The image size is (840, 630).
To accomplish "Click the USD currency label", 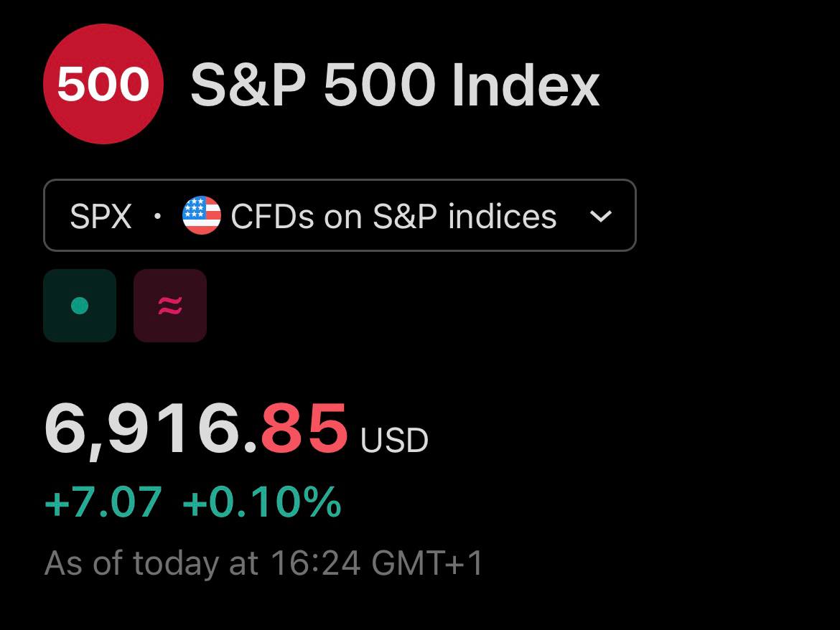I will (x=394, y=440).
